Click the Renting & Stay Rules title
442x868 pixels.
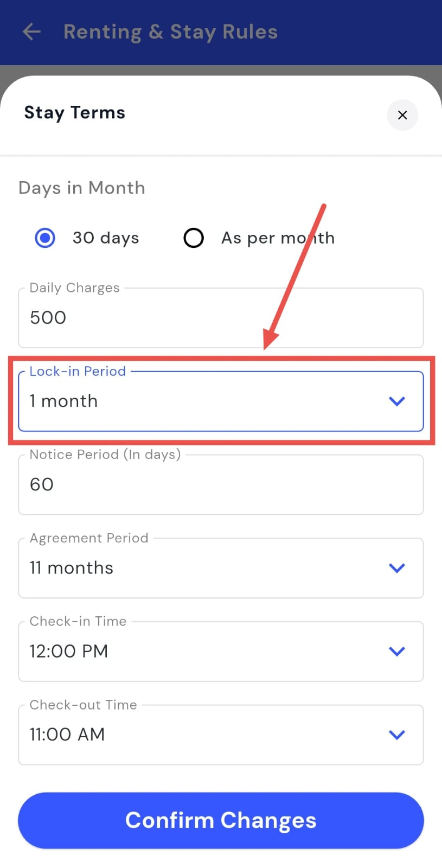click(x=170, y=32)
